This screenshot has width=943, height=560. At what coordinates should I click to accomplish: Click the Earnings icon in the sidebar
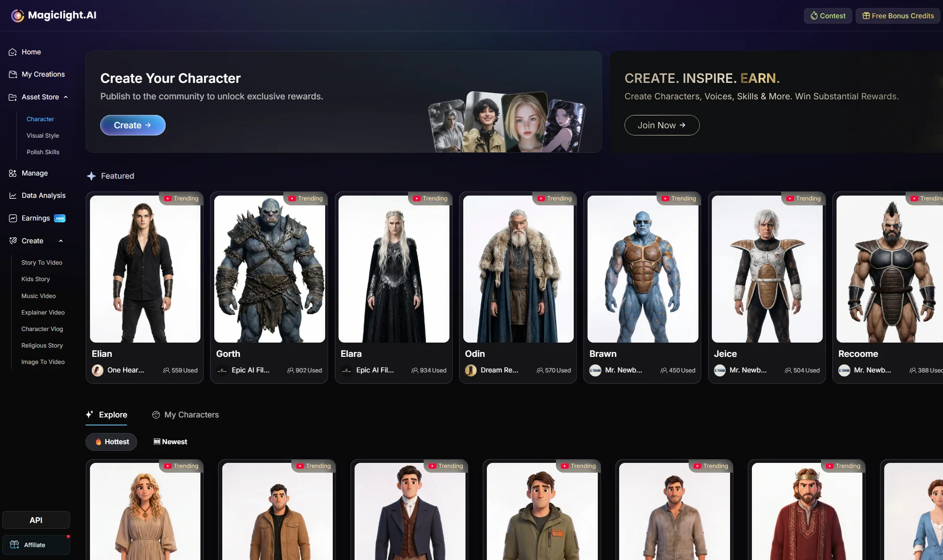13,218
